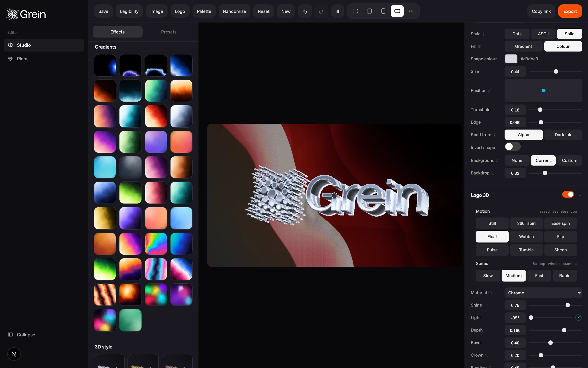588x368 pixels.
Task: Click info icon next to Style
Action: point(483,34)
